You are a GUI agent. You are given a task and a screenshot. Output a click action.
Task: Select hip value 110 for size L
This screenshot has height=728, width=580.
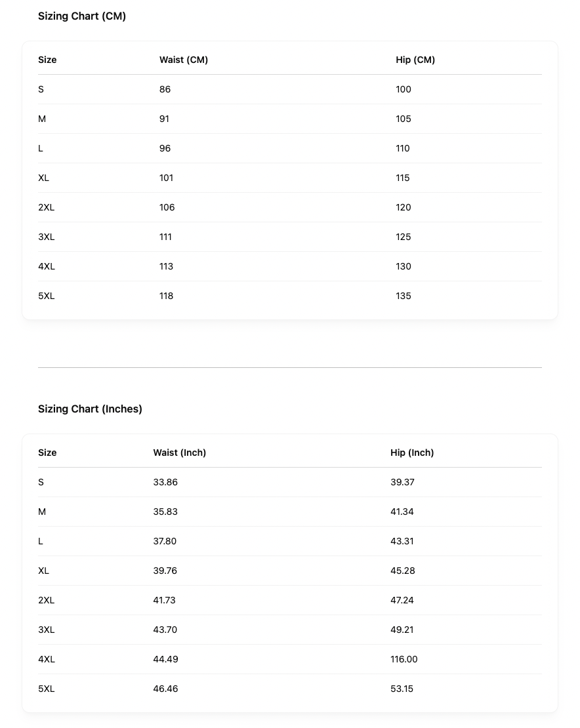pyautogui.click(x=403, y=148)
